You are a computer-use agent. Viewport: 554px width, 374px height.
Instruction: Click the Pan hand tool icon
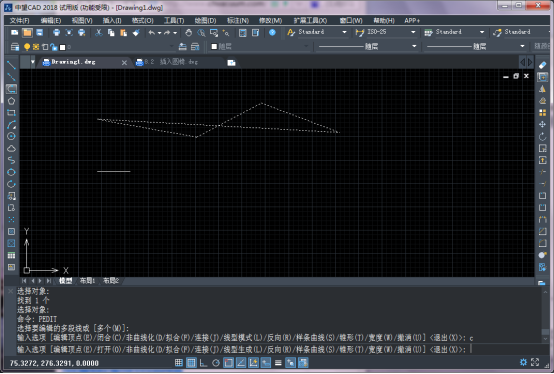[189, 32]
